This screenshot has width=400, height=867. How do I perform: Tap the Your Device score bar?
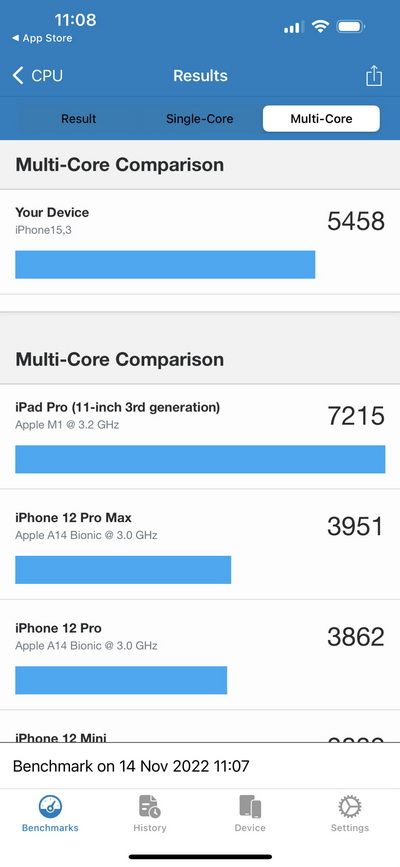[x=165, y=264]
